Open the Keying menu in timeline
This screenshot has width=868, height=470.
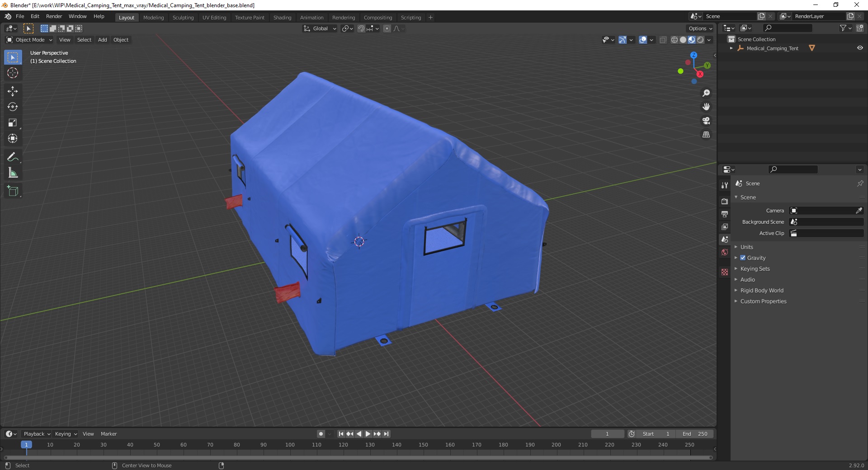pyautogui.click(x=66, y=434)
